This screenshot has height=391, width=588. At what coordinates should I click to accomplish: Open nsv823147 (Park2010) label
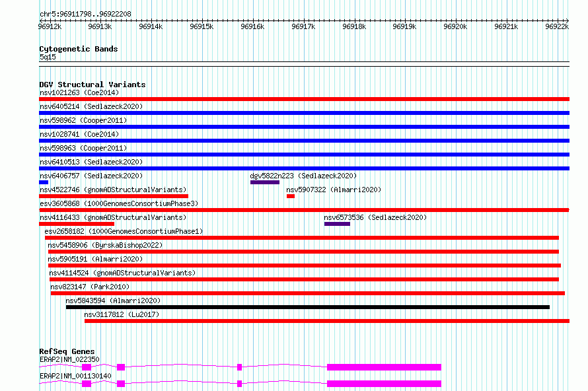click(90, 287)
